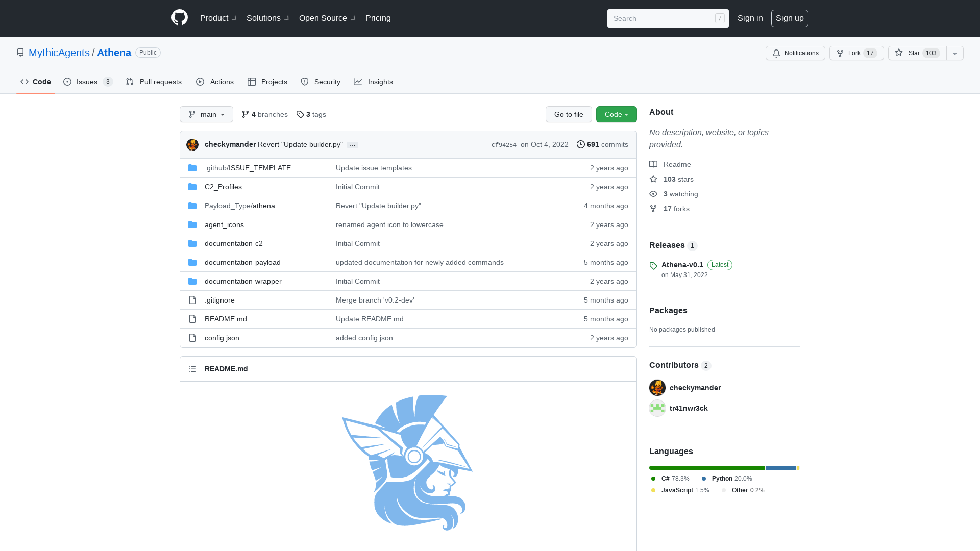The width and height of the screenshot is (980, 551).
Task: Fork the repository with Fork button
Action: [856, 53]
